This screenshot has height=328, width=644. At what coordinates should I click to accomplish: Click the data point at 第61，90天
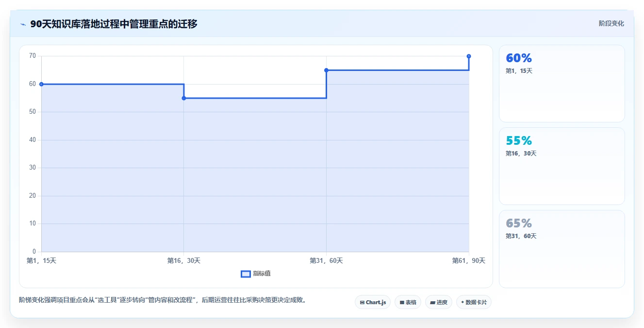pos(469,56)
